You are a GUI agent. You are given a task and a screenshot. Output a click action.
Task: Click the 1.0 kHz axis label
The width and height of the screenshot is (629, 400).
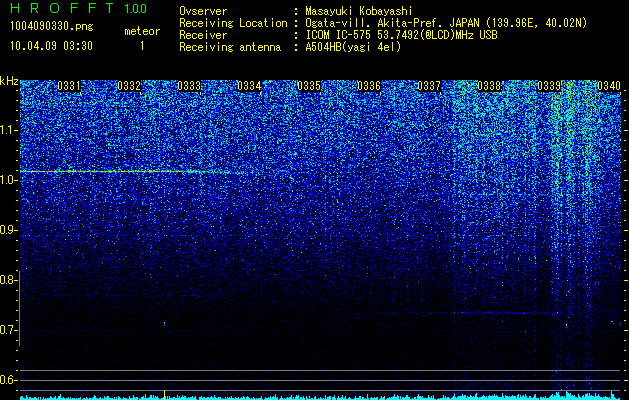click(x=9, y=180)
